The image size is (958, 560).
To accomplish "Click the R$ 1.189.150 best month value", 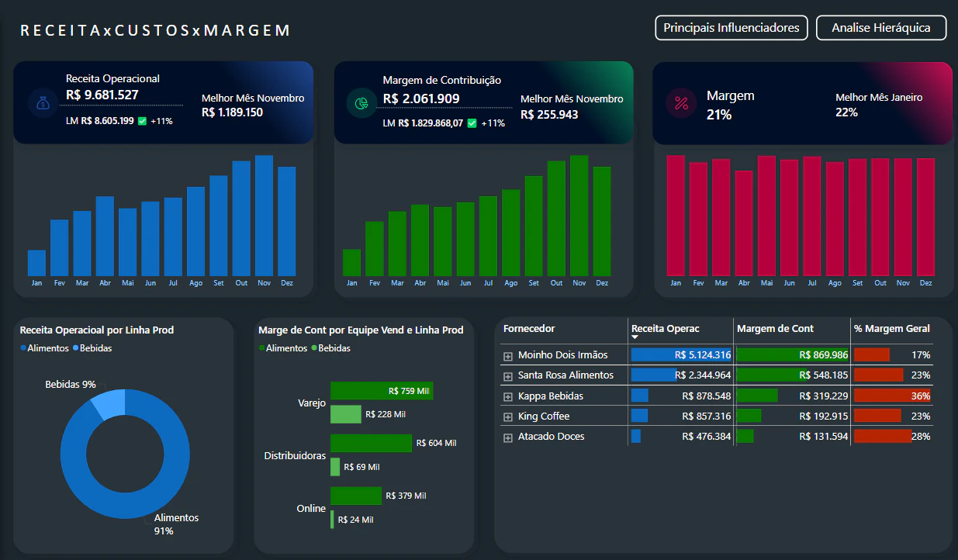I will tap(233, 112).
